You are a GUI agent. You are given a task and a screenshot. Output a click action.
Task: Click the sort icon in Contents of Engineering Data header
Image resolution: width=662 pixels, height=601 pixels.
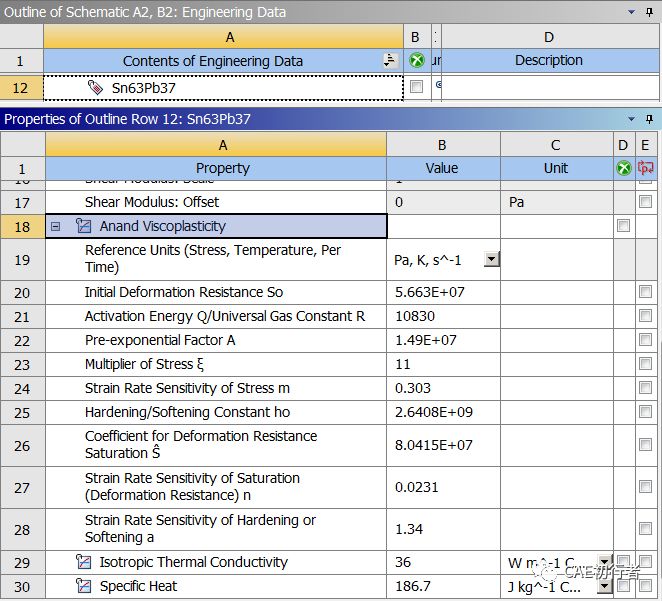[x=390, y=61]
